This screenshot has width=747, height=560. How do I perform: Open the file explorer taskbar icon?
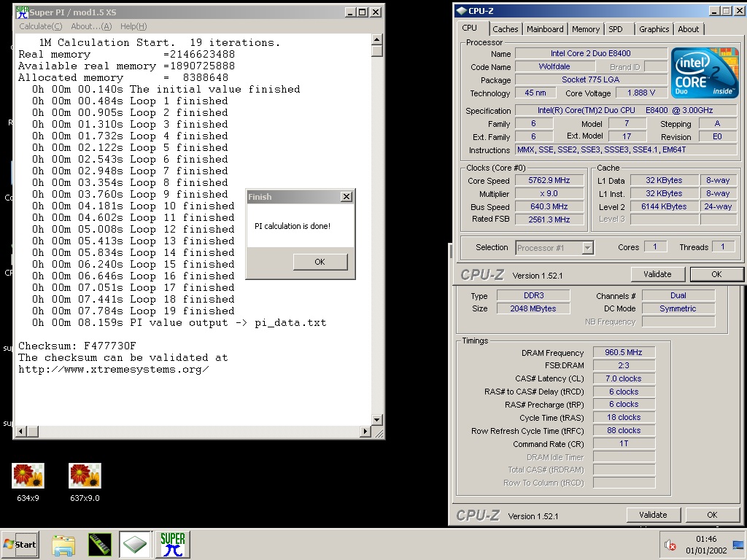63,544
